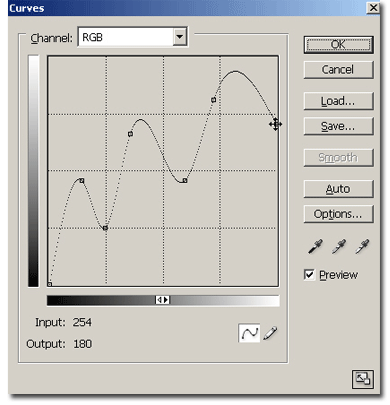
Task: Select the curve point at the first valley
Action: point(105,228)
